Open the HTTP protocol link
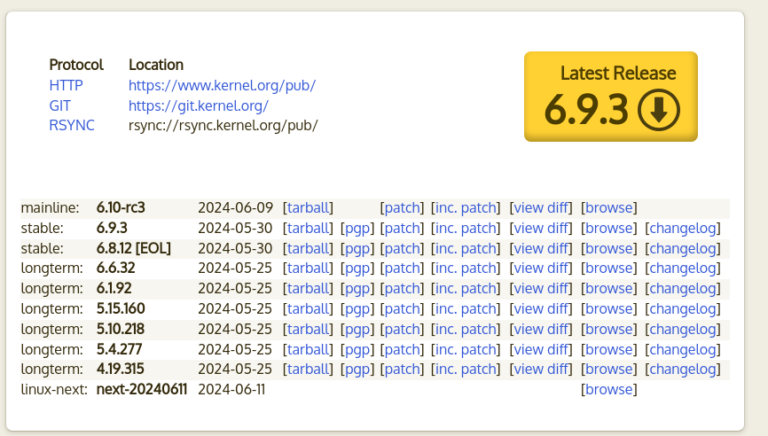 tap(66, 85)
